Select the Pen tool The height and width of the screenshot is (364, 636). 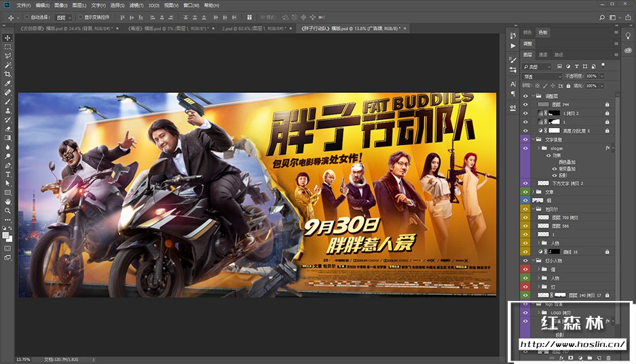7,165
